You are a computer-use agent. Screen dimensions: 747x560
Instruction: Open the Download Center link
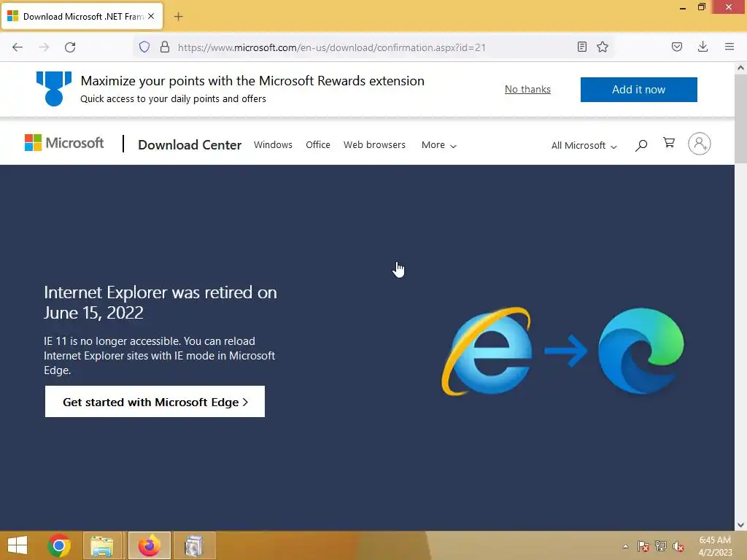coord(190,145)
